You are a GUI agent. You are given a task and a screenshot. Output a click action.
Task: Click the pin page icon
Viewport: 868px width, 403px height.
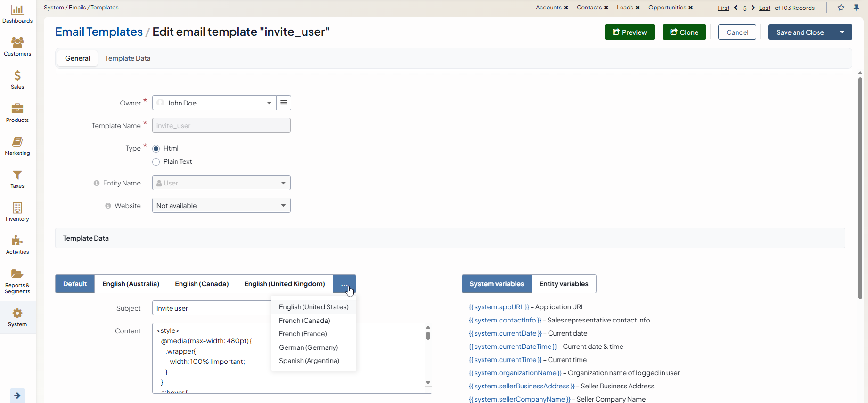click(856, 8)
